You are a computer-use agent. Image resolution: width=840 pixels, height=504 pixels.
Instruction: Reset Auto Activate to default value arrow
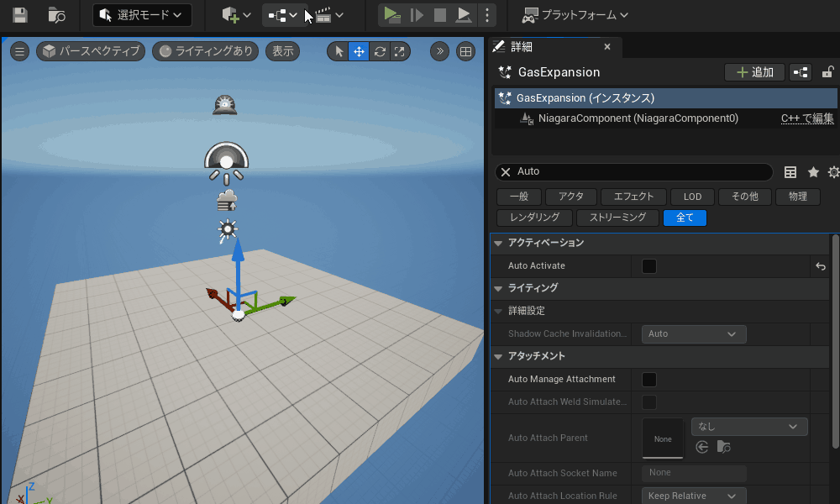[820, 266]
